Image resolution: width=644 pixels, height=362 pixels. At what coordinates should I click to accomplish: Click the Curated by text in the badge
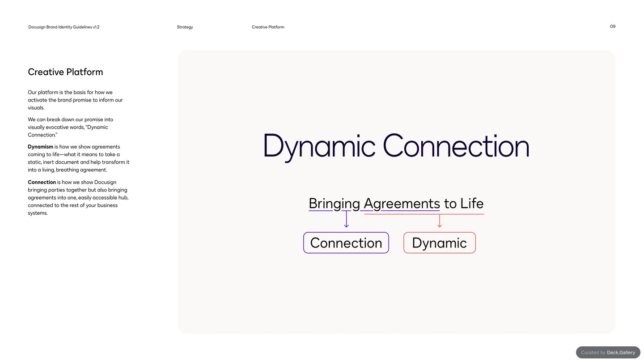[x=593, y=353]
